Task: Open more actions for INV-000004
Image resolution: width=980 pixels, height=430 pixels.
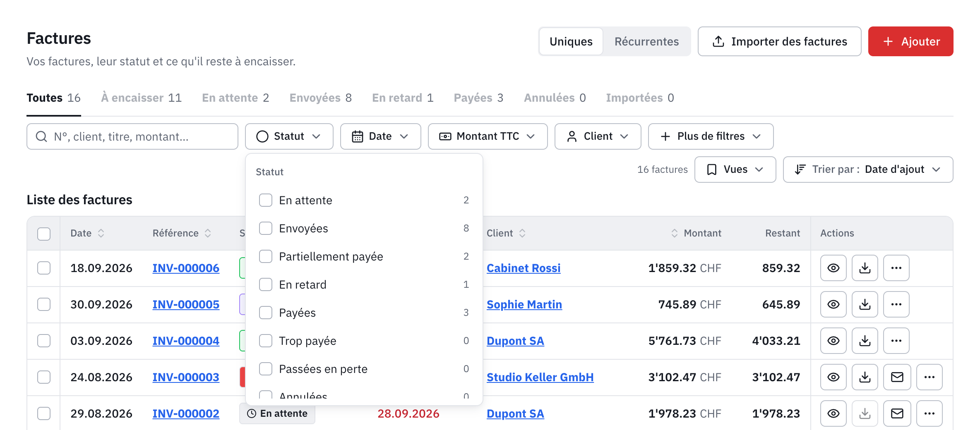Action: coord(896,341)
